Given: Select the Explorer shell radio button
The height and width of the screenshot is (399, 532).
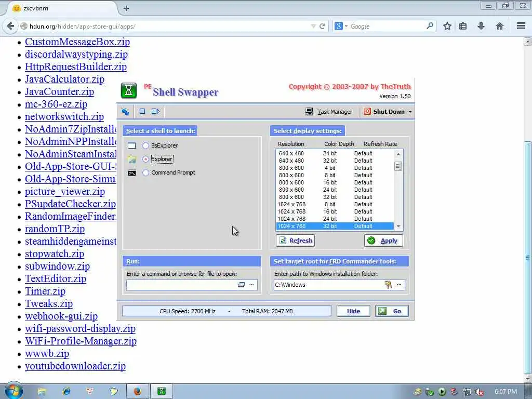Looking at the screenshot, I should (145, 159).
